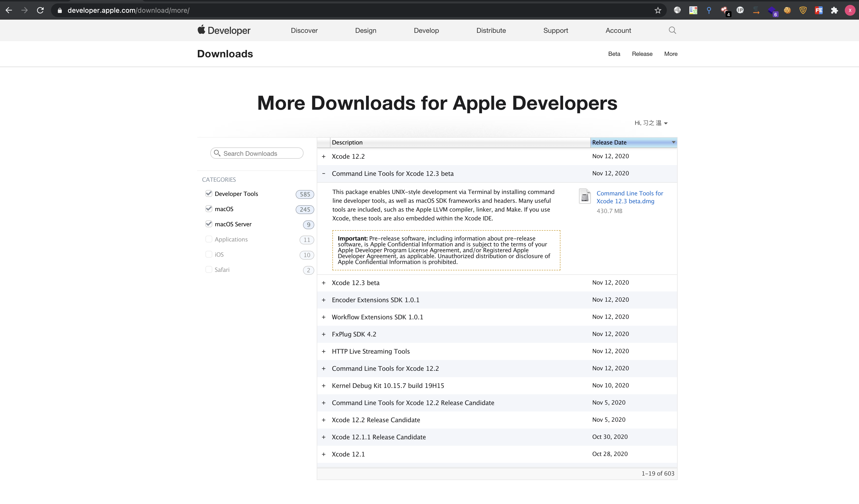This screenshot has width=859, height=504.
Task: Open the Develop menu item
Action: (426, 30)
